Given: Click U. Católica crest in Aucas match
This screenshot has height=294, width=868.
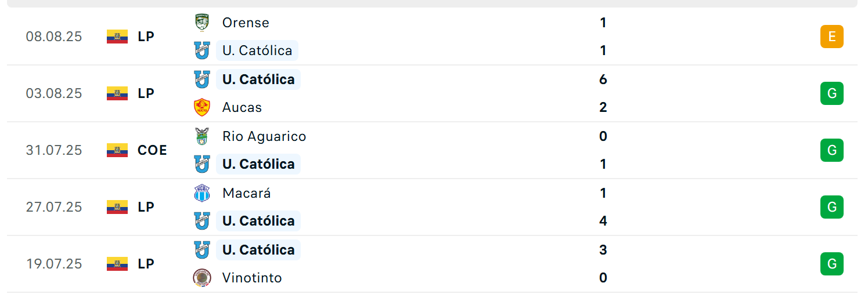Looking at the screenshot, I should click(x=201, y=79).
